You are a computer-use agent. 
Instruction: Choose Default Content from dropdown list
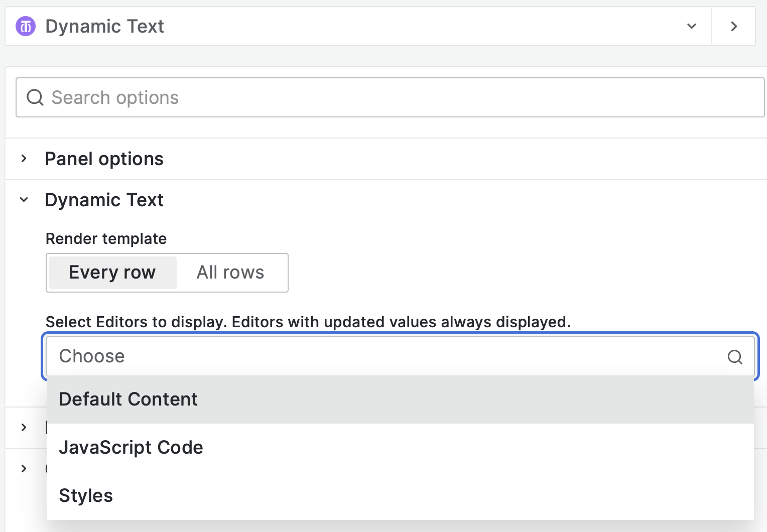[x=400, y=400]
